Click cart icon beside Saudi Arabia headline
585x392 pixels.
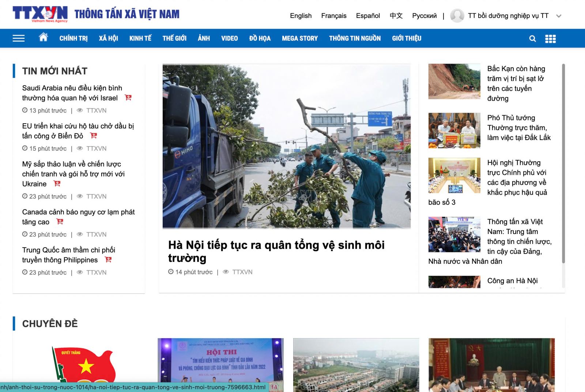(x=128, y=98)
